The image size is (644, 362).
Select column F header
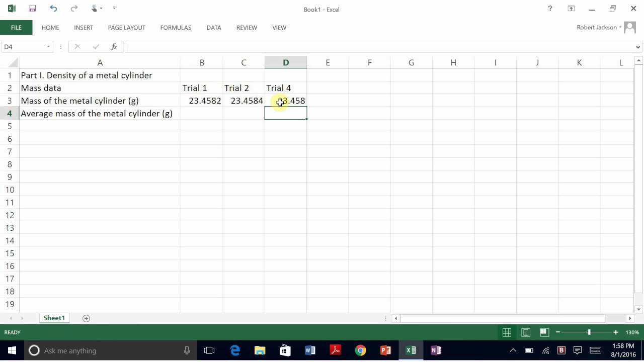(369, 63)
